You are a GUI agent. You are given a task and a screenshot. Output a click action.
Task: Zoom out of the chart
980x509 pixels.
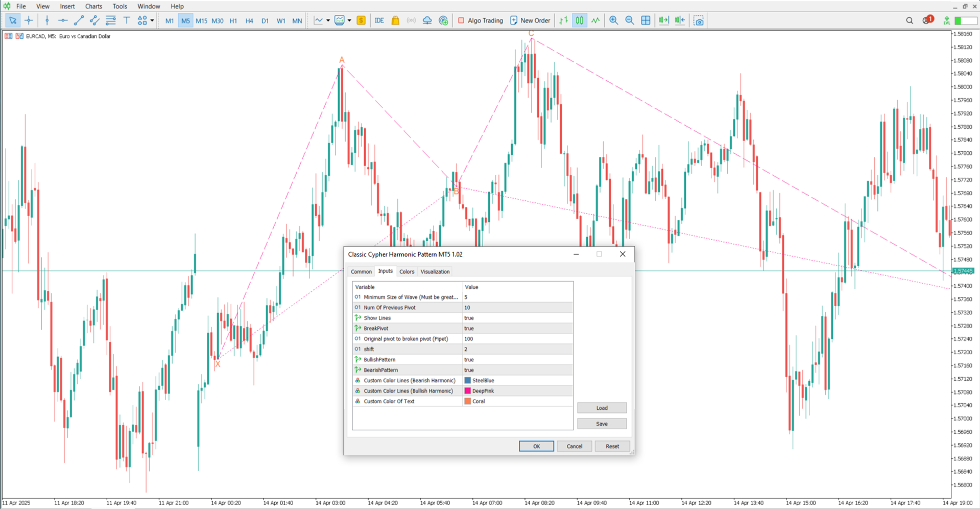pos(630,20)
